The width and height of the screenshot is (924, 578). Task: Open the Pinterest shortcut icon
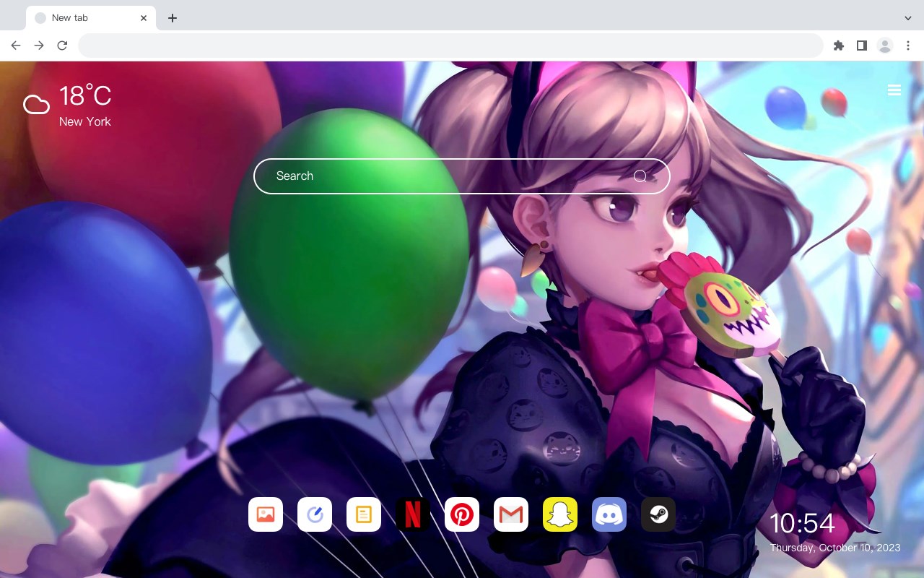pos(462,514)
